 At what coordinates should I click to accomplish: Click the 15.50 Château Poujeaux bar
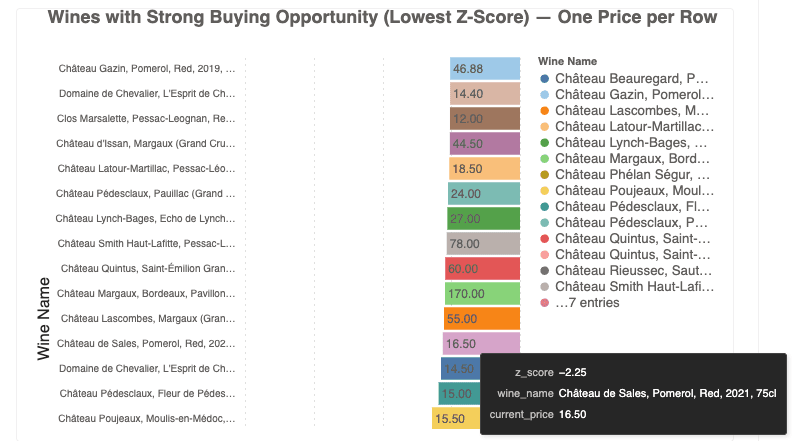[450, 419]
